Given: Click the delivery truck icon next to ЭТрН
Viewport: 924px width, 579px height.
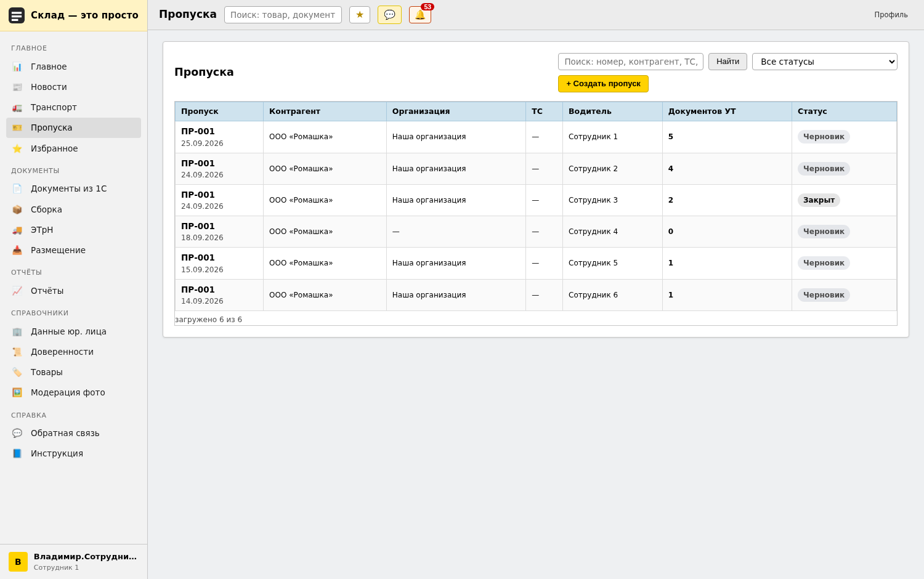Looking at the screenshot, I should pyautogui.click(x=17, y=230).
